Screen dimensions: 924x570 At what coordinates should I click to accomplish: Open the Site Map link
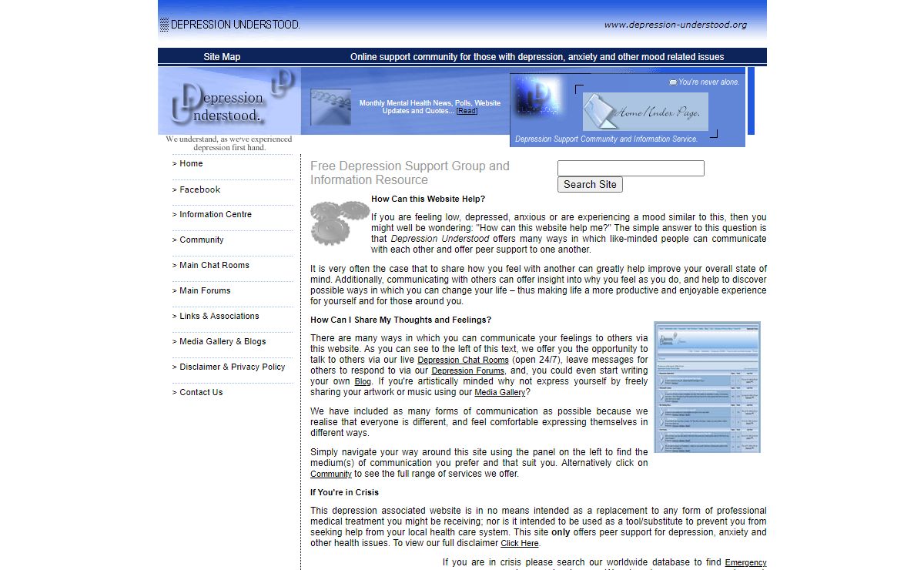click(x=222, y=57)
